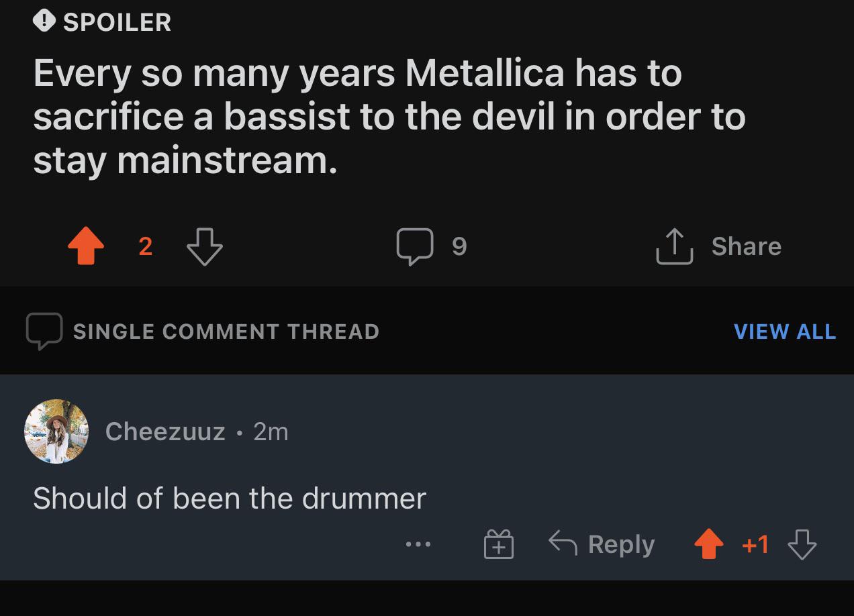The width and height of the screenshot is (854, 616).
Task: Upvote the Metallica spoiler post
Action: click(86, 246)
